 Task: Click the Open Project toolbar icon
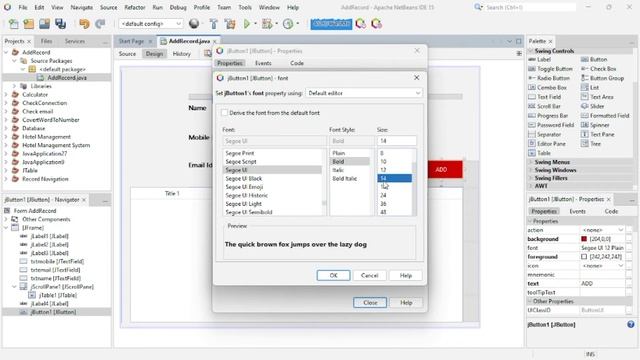click(x=44, y=24)
